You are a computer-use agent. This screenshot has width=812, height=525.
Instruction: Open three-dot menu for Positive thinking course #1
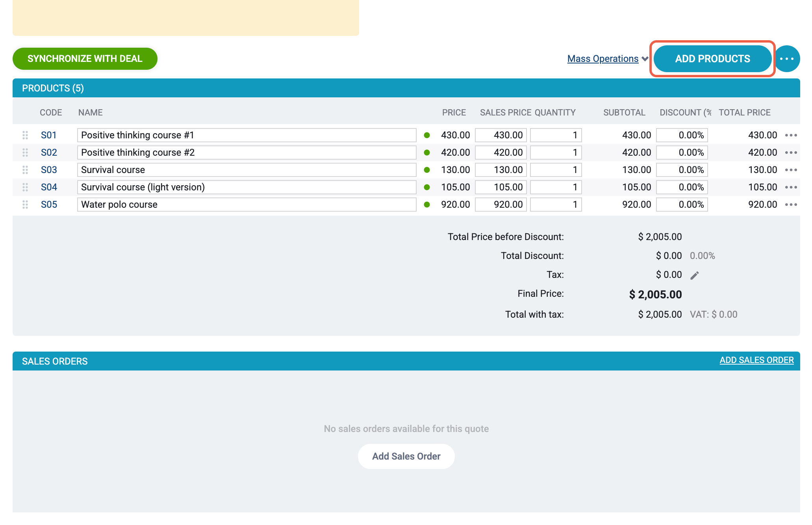point(791,135)
